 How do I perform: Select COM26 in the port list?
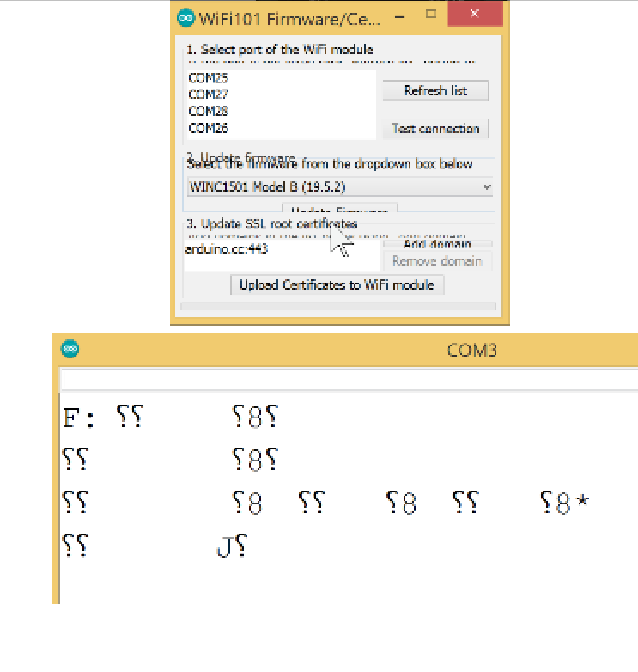pos(208,128)
